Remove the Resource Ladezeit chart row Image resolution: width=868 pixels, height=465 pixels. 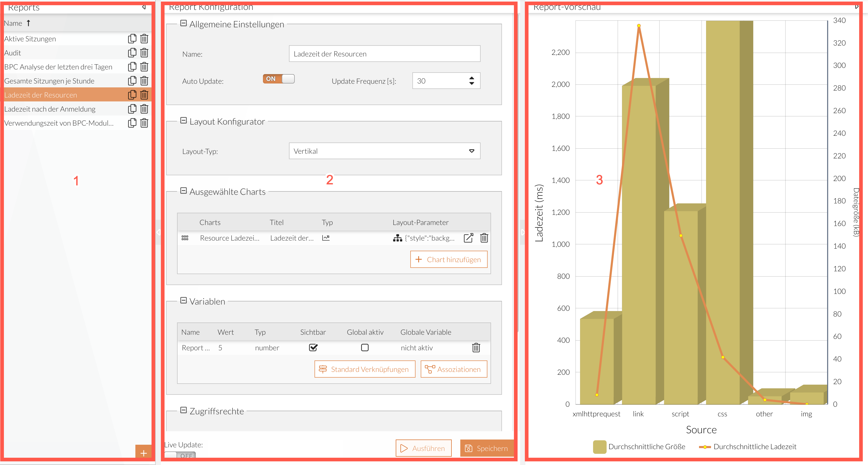[484, 238]
